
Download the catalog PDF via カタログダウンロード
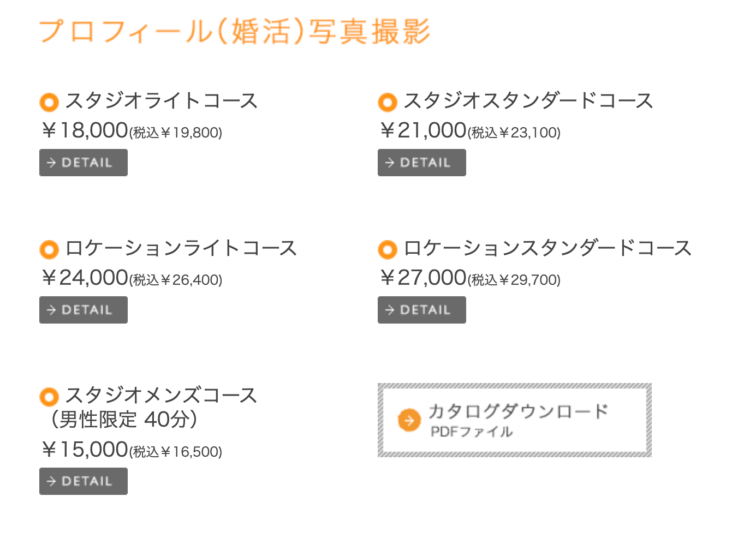(x=515, y=420)
